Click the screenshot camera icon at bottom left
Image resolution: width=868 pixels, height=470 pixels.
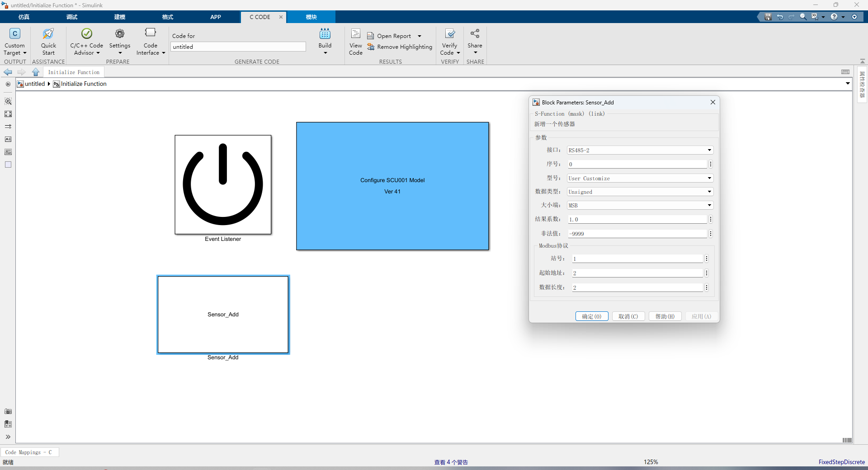8,412
